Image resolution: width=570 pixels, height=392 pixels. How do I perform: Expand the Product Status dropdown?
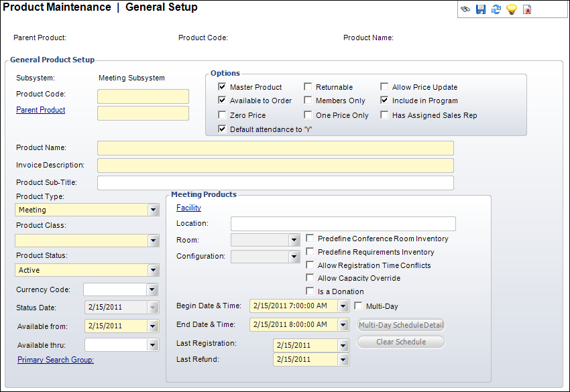click(154, 271)
